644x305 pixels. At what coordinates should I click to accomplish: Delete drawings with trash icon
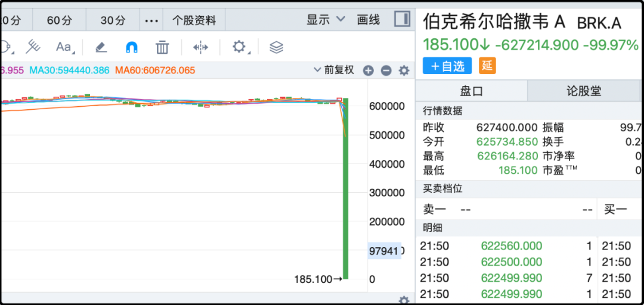pyautogui.click(x=162, y=47)
